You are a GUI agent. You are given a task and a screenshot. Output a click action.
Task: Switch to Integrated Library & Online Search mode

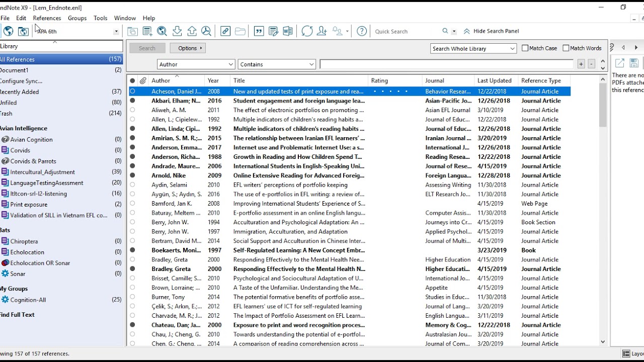tap(23, 31)
